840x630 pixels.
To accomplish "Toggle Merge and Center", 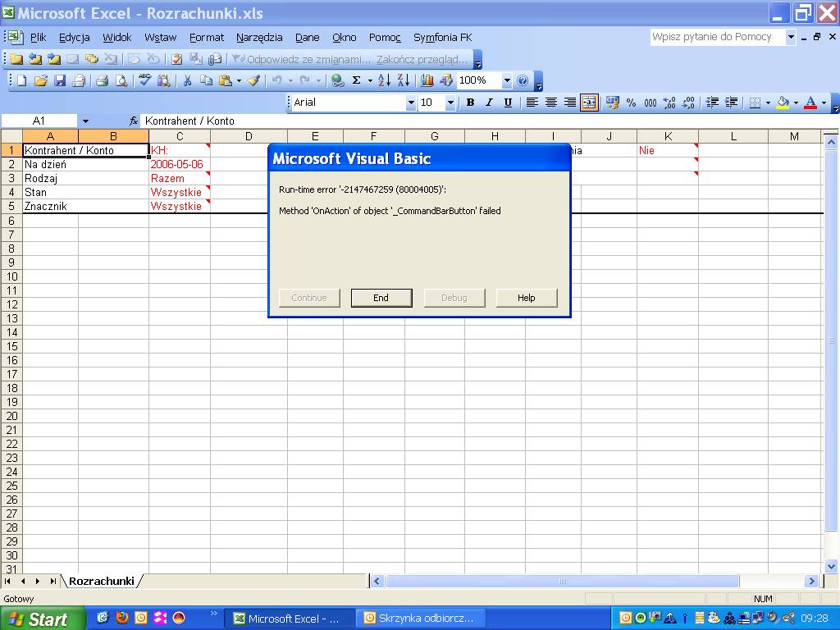I will pos(589,103).
